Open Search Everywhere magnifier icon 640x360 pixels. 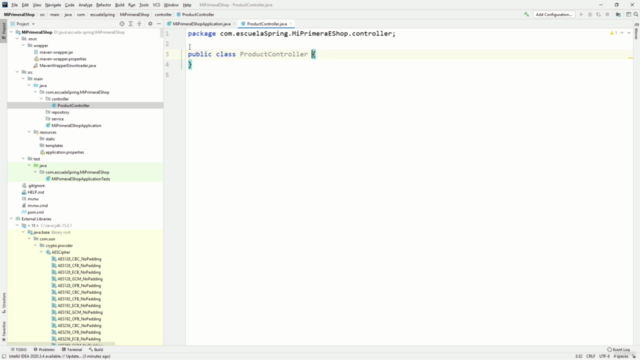coord(636,14)
